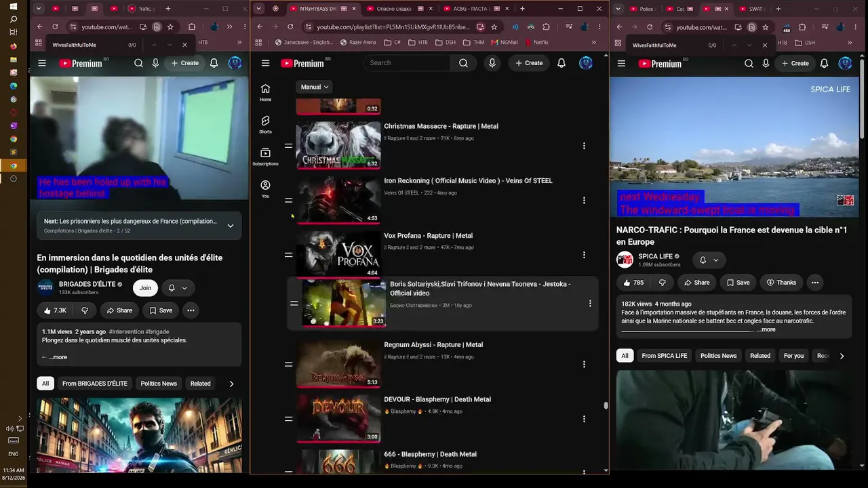
Task: Expand the Next up playlist panel
Action: pos(231,226)
